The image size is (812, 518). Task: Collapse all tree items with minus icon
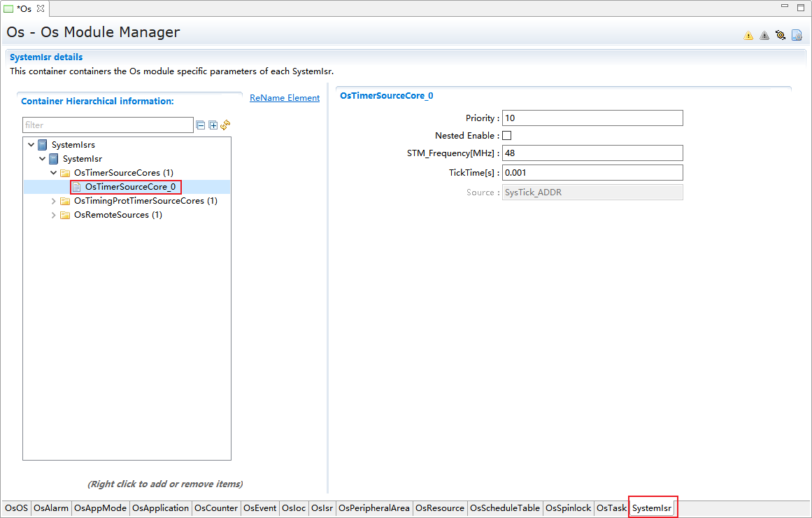click(x=201, y=125)
